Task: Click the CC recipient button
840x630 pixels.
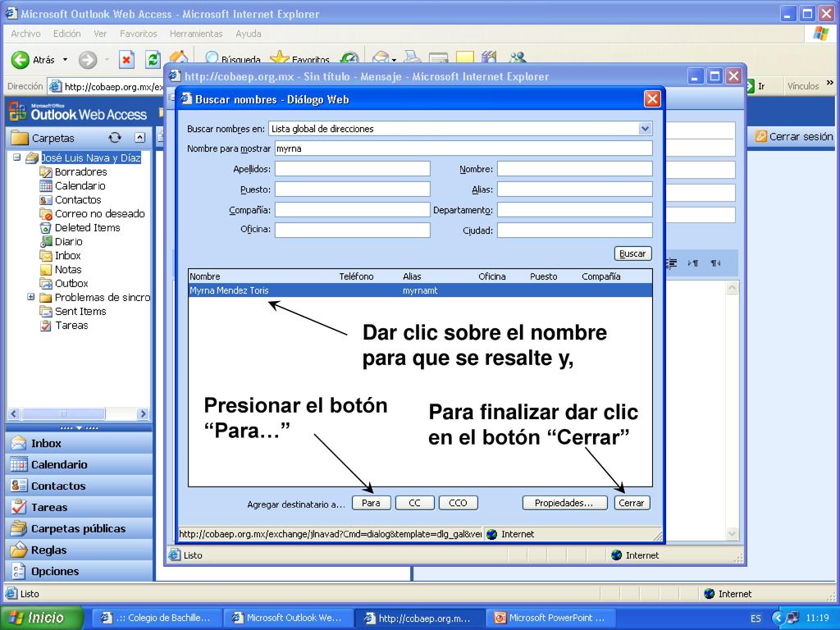Action: click(414, 503)
